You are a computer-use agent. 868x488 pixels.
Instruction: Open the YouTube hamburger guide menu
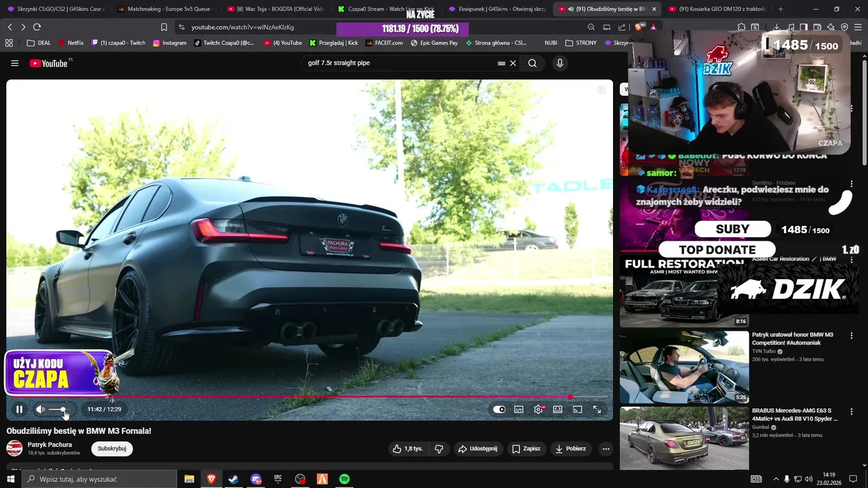[15, 63]
